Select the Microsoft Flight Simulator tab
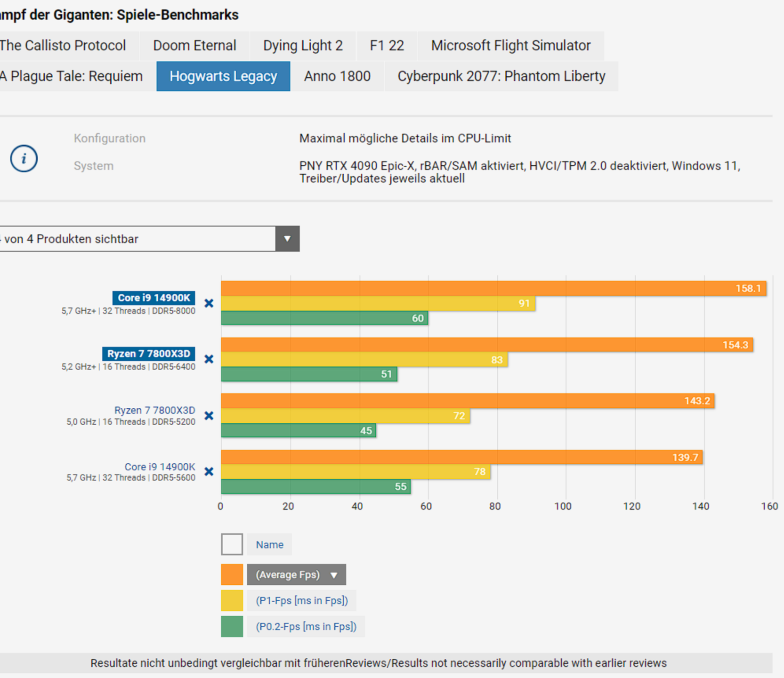The height and width of the screenshot is (678, 784). click(510, 46)
